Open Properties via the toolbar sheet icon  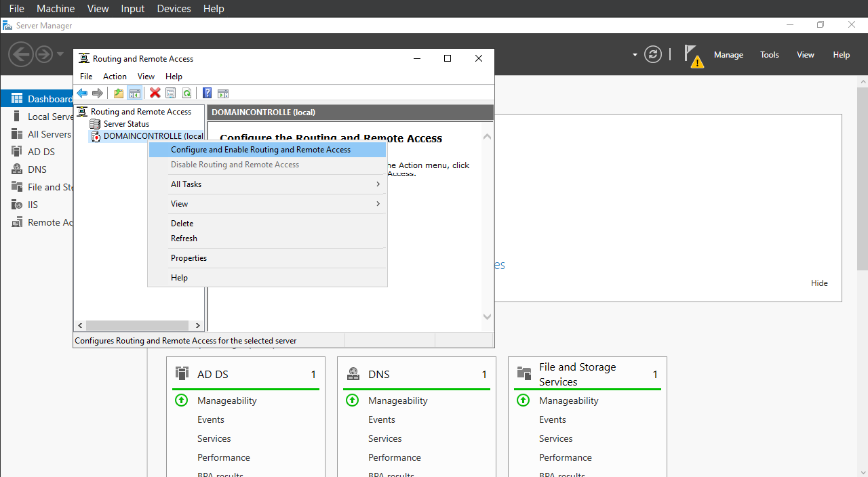(x=171, y=93)
